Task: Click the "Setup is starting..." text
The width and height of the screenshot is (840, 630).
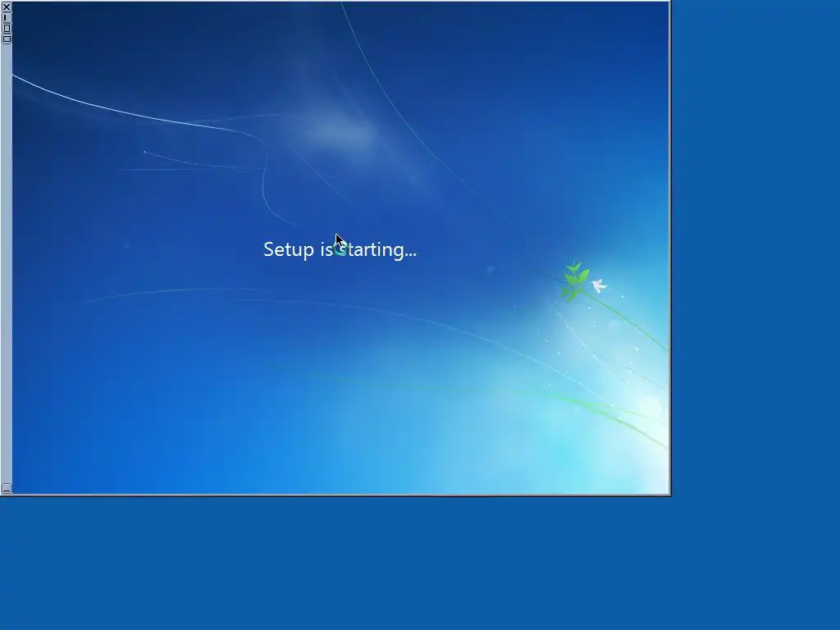Action: (x=340, y=249)
